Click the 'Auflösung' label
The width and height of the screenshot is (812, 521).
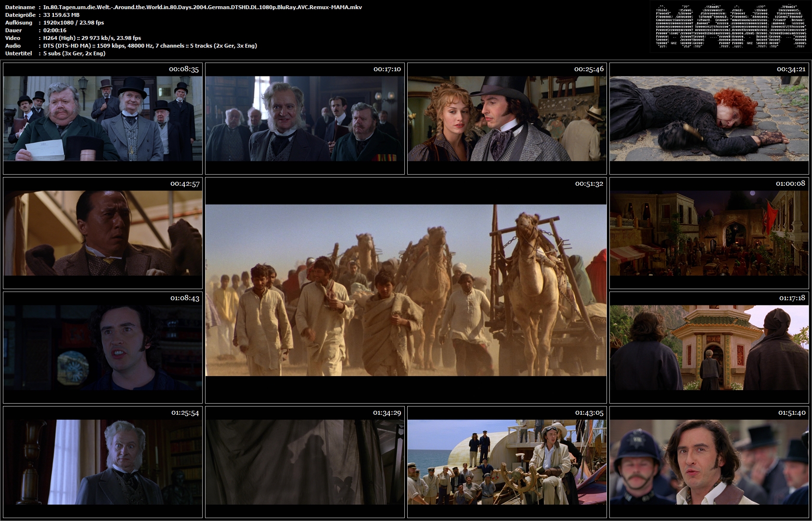click(19, 23)
